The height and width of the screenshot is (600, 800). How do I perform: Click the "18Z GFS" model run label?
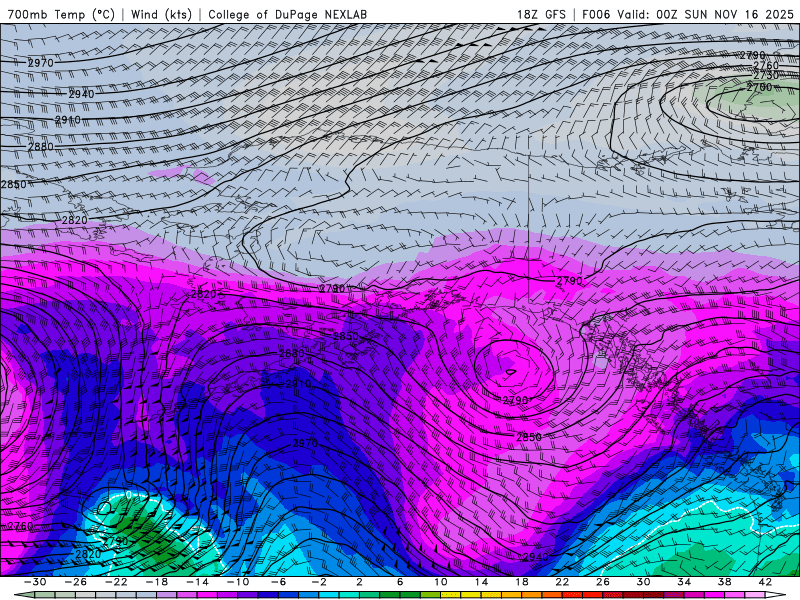(541, 15)
